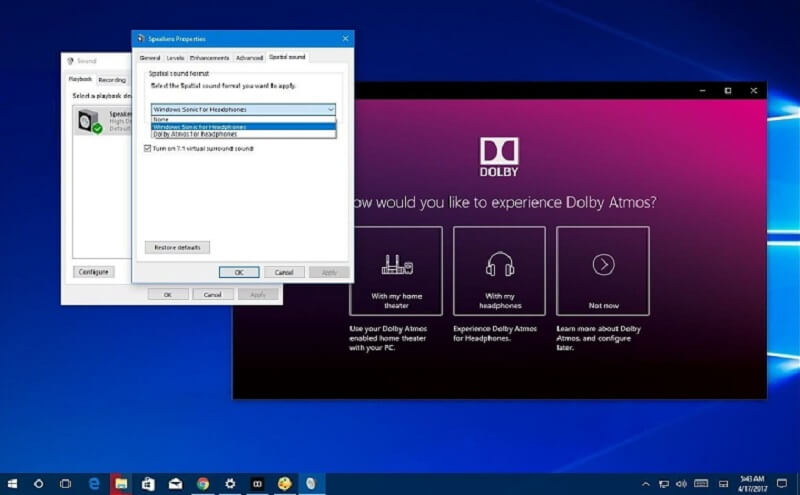Launch Microsoft Edge from the taskbar

93,483
